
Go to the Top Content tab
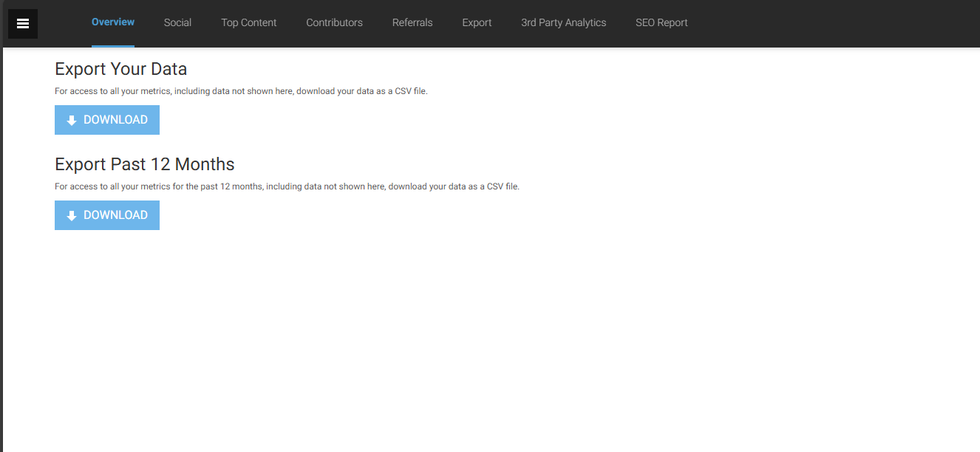click(249, 22)
